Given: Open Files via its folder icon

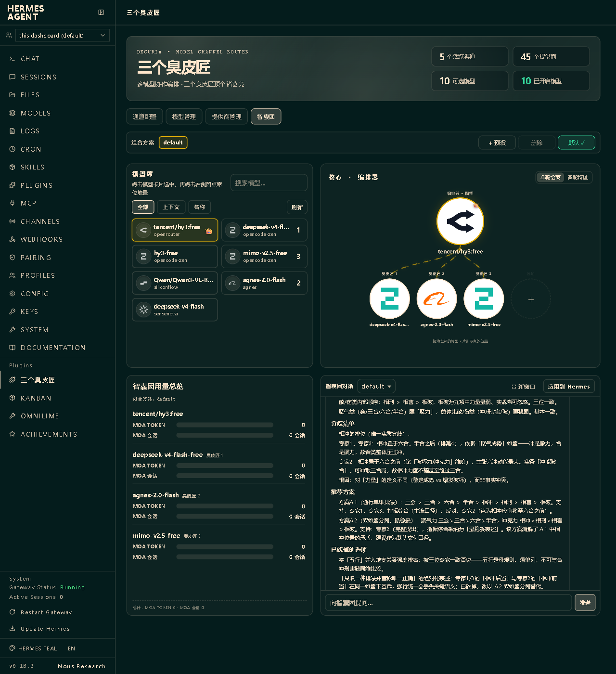Looking at the screenshot, I should tap(13, 95).
